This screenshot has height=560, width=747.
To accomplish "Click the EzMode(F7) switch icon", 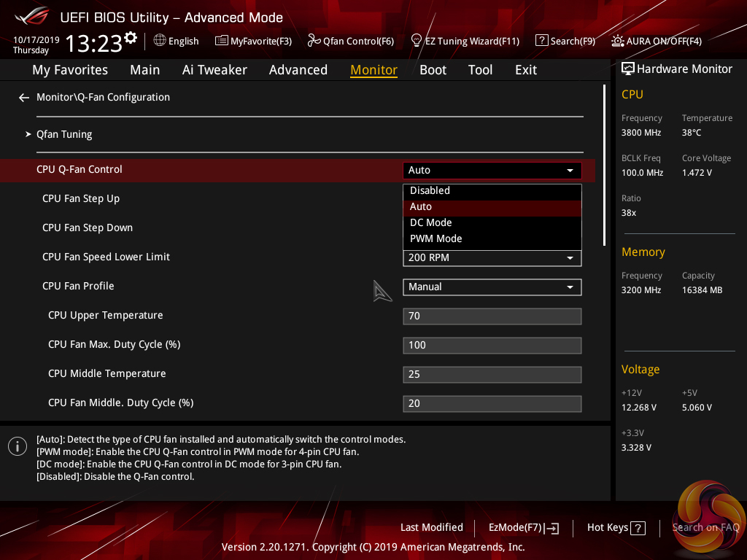I will coord(551,528).
